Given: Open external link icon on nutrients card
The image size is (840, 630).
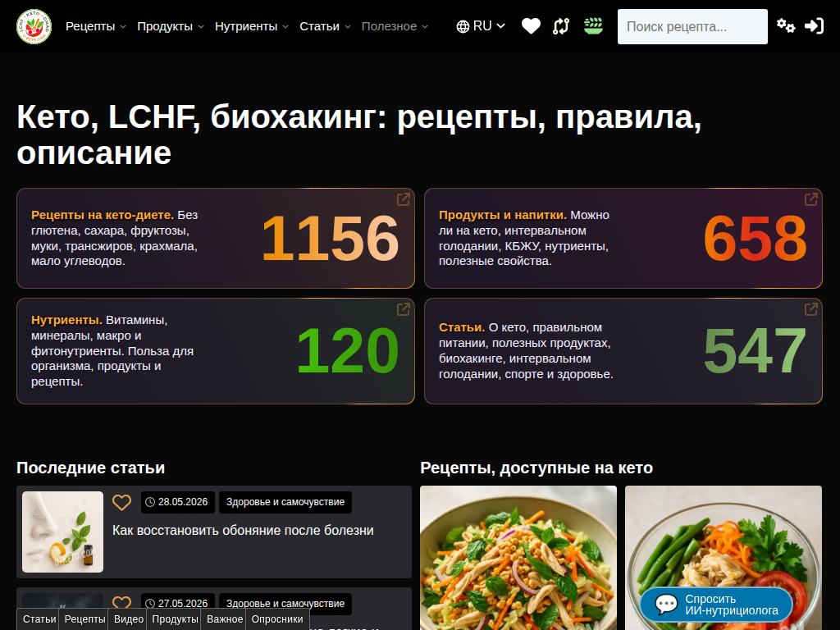Looking at the screenshot, I should 404,309.
